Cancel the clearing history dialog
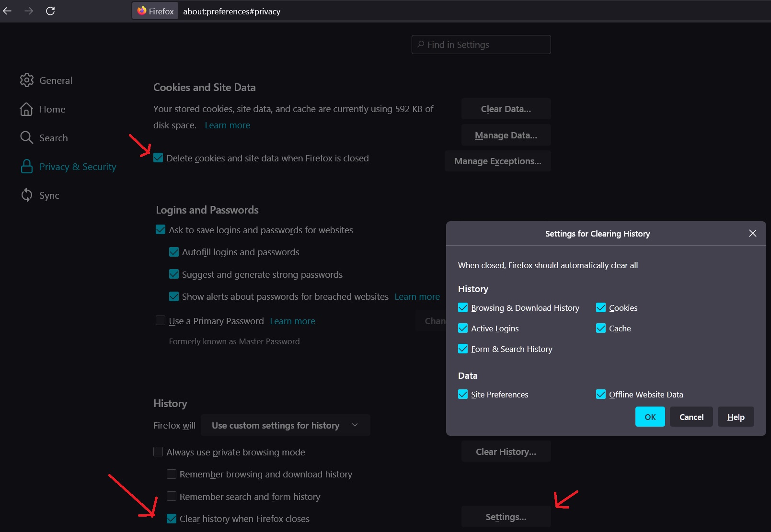Image resolution: width=771 pixels, height=532 pixels. point(691,417)
